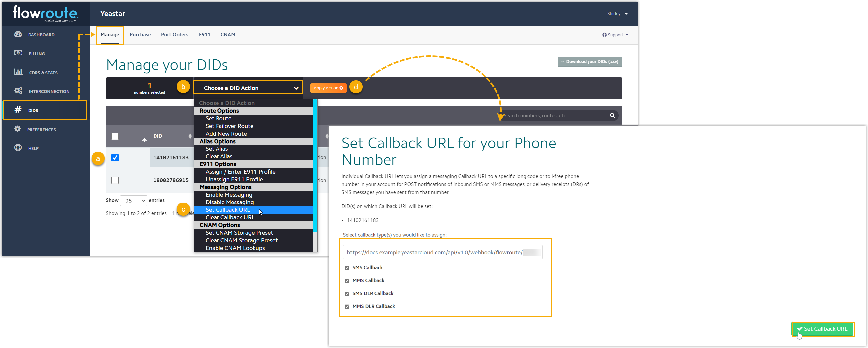
Task: Select Clear Callback URL from the list
Action: [x=230, y=218]
